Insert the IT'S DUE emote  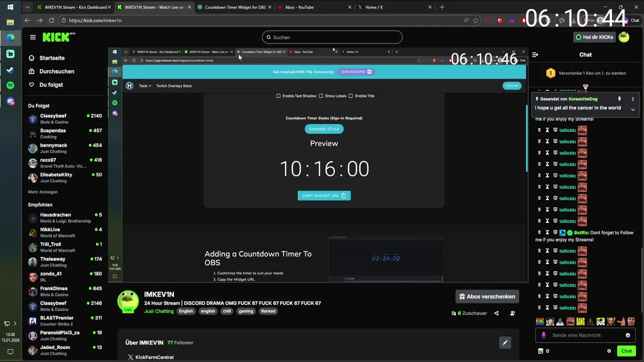[600, 321]
